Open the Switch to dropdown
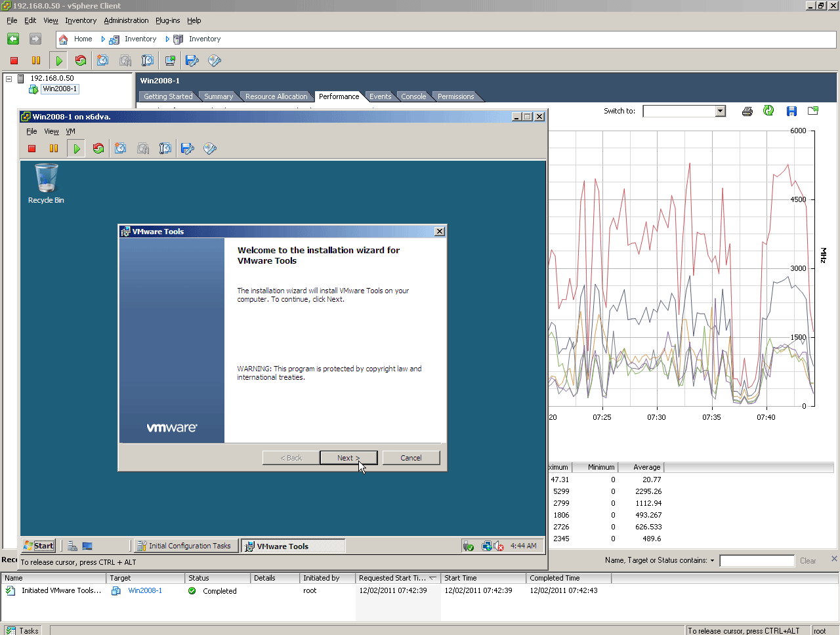 [720, 111]
